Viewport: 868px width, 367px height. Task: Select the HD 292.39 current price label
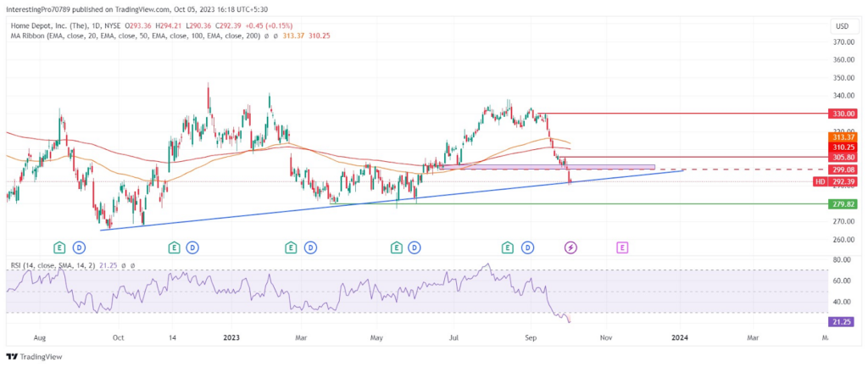pos(835,181)
